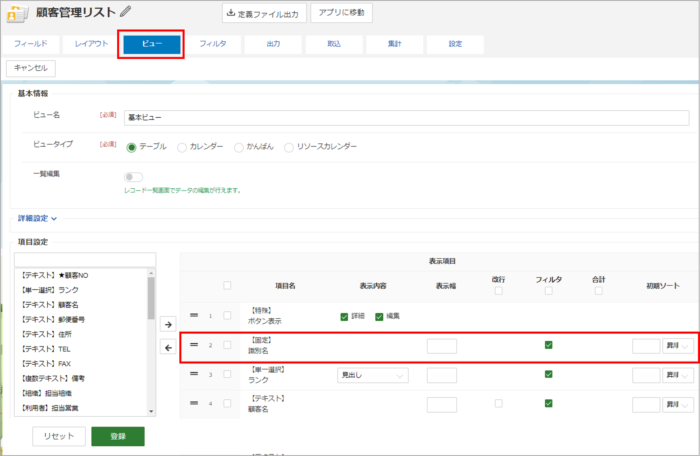This screenshot has height=456, width=700.
Task: Check row selection box for 顧客名
Action: tap(227, 403)
